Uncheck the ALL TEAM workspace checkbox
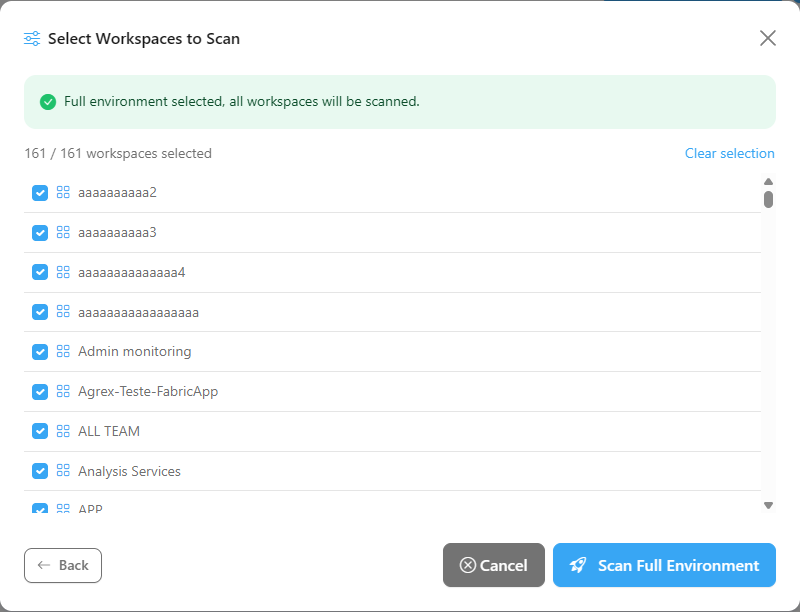Viewport: 800px width, 612px height. 40,431
